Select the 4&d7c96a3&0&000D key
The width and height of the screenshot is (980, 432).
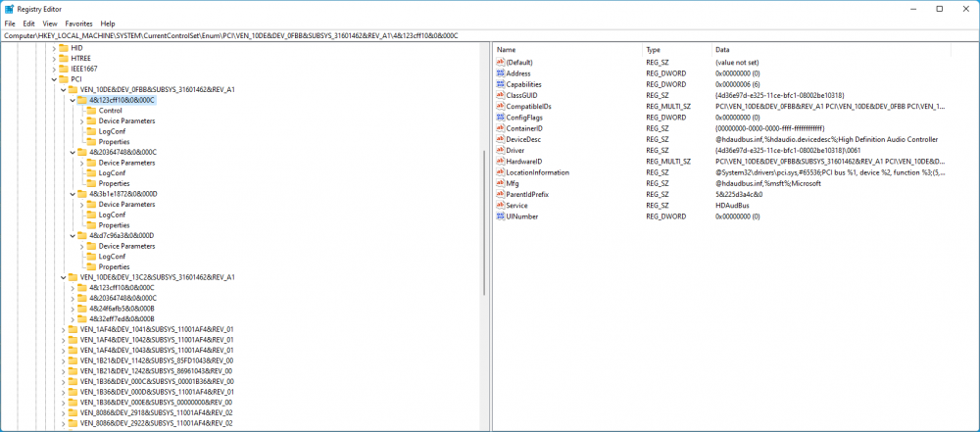(122, 236)
